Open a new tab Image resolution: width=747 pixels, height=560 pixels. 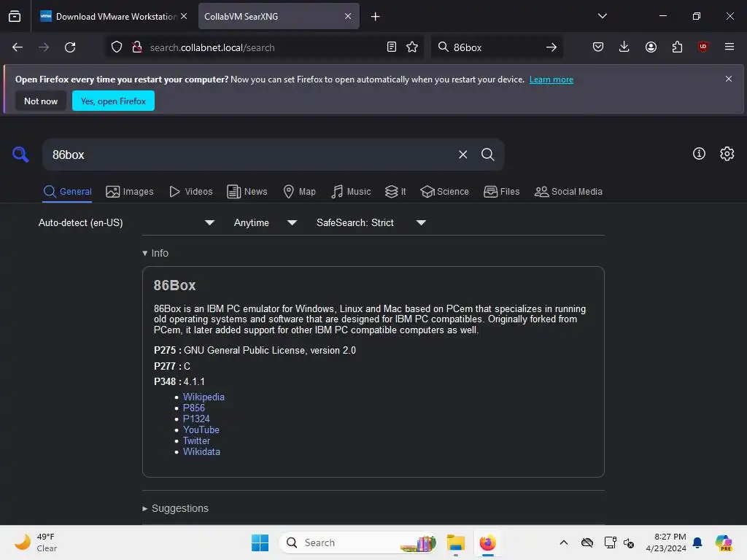376,17
